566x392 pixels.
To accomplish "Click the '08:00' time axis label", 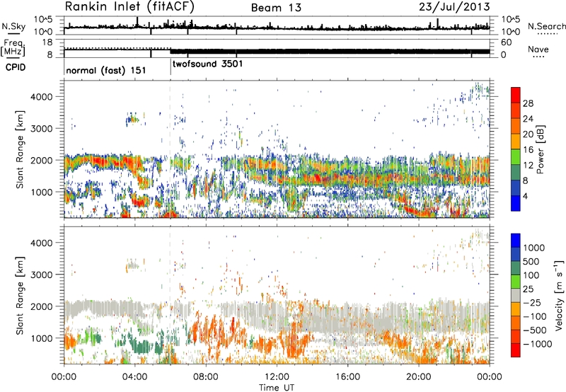I will 206,377.
